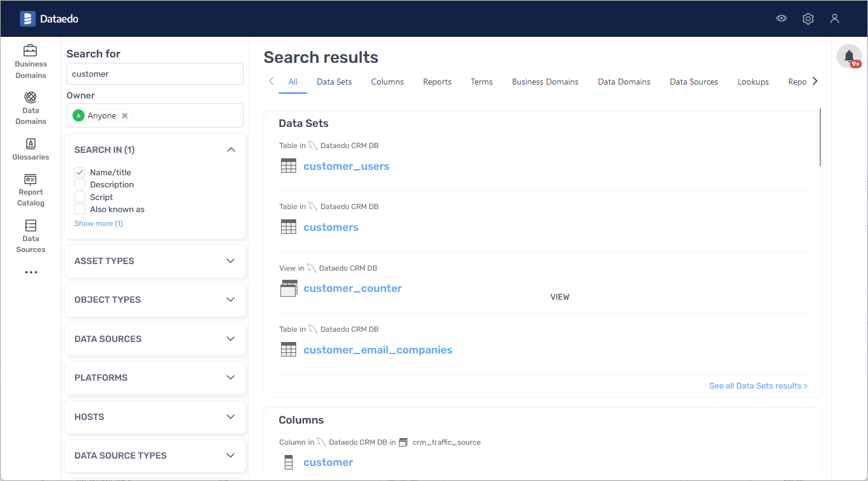Expand the ASSET TYPES filter
868x481 pixels.
[155, 261]
